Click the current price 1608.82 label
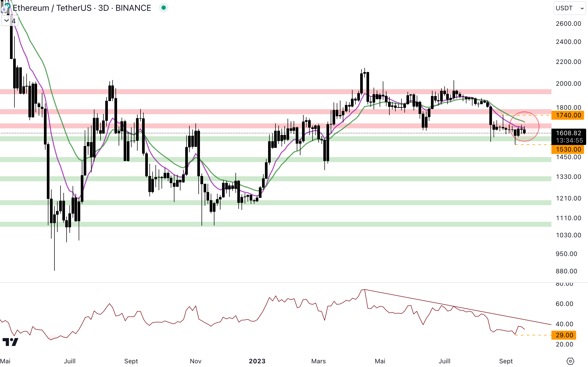The height and width of the screenshot is (367, 588). click(x=569, y=133)
